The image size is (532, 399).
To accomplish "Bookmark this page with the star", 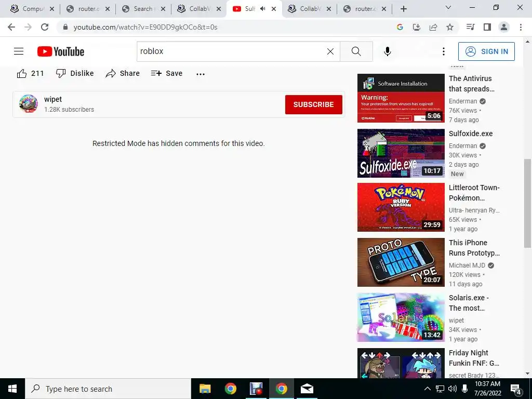I will point(450,27).
